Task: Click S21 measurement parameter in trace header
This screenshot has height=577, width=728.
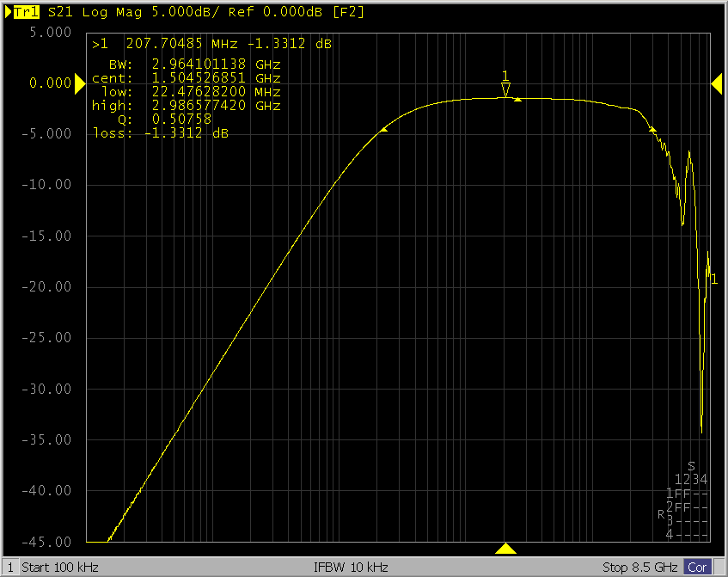Action: [60, 13]
